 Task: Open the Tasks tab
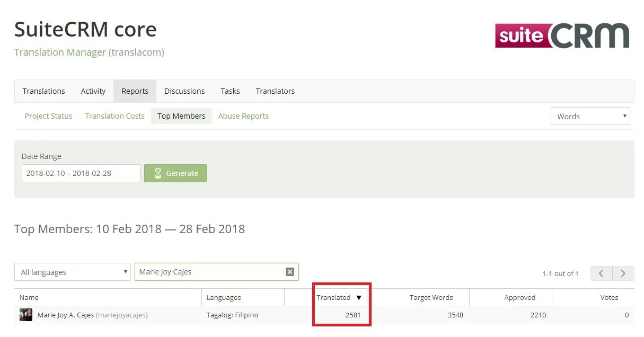[230, 91]
